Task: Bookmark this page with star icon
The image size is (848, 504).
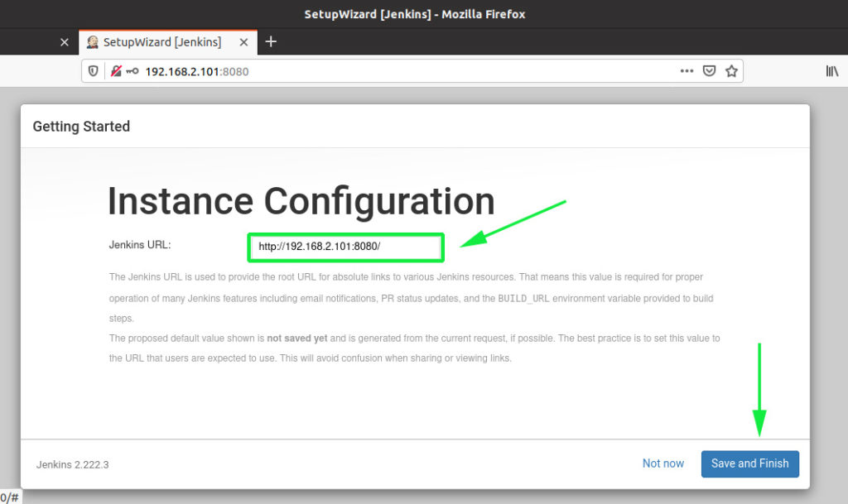Action: [732, 71]
